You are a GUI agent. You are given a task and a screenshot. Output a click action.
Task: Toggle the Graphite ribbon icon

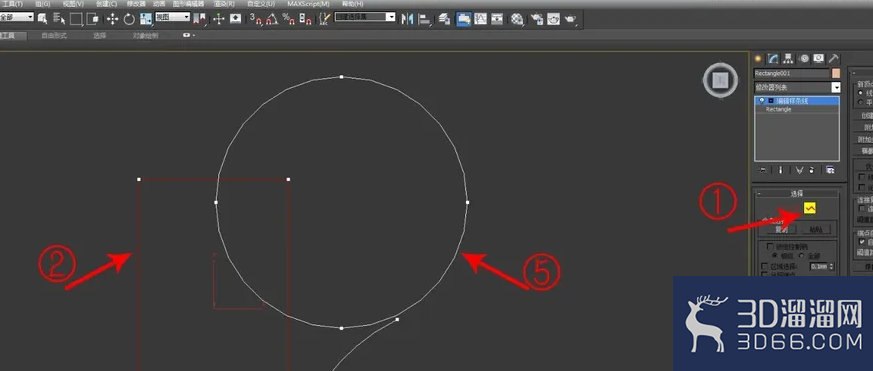(463, 18)
